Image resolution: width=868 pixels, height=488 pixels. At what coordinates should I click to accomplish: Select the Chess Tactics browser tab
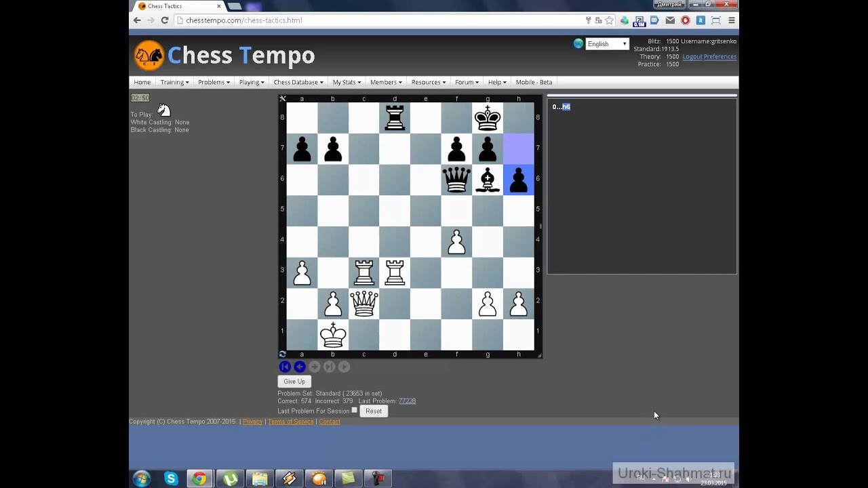point(178,6)
